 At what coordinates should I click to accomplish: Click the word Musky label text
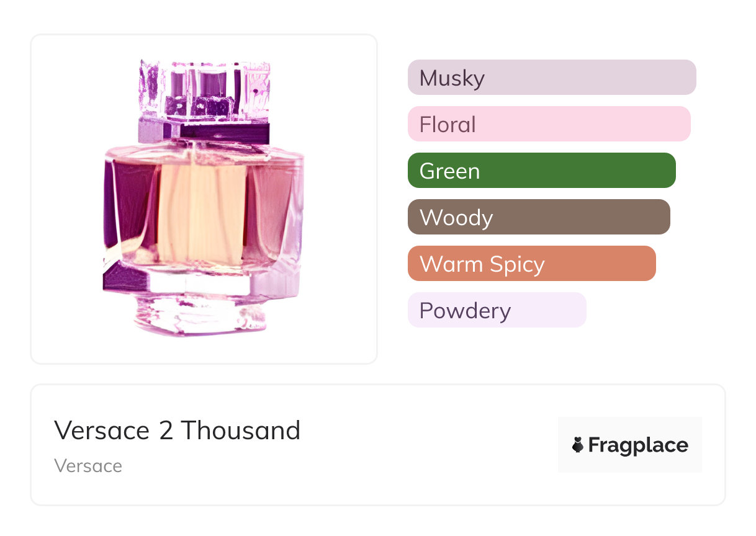[x=452, y=78]
